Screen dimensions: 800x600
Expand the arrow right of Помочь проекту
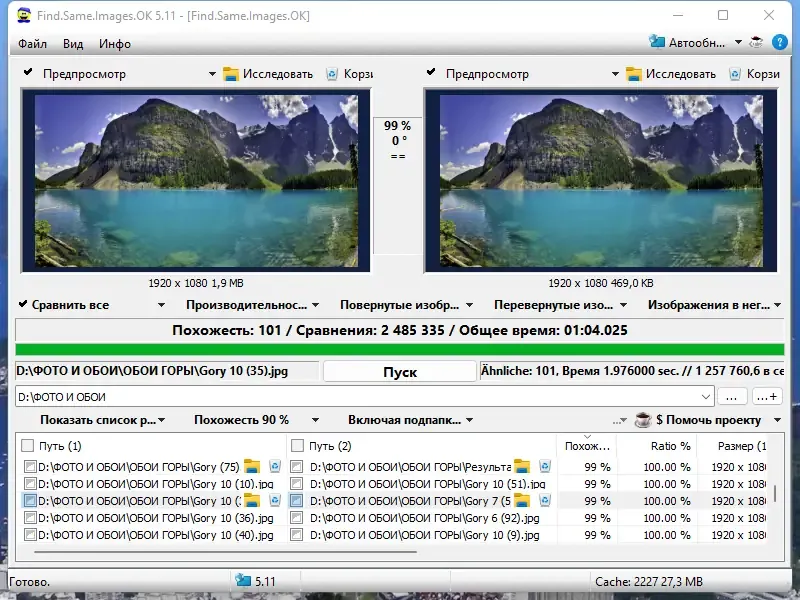[x=777, y=420]
